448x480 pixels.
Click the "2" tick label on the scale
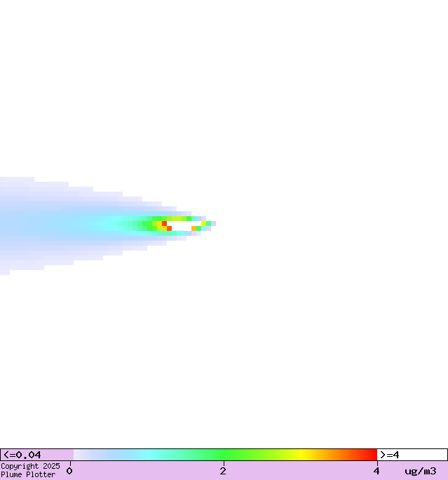[223, 471]
